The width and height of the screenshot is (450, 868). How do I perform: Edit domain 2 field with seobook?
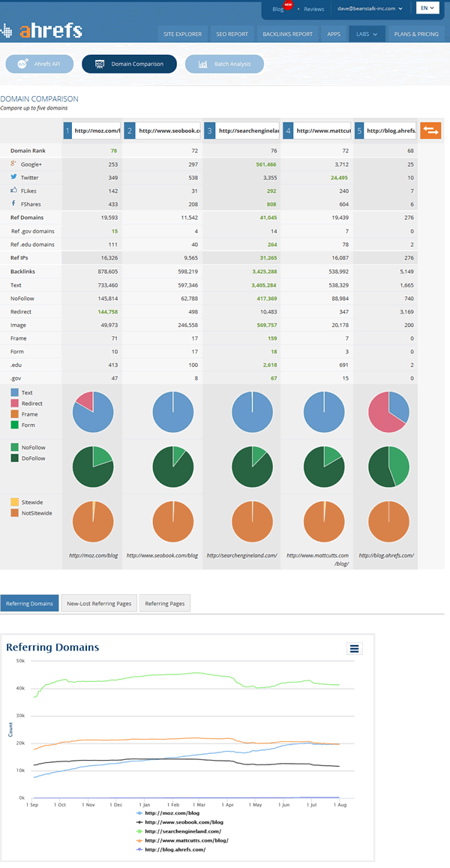tap(168, 131)
